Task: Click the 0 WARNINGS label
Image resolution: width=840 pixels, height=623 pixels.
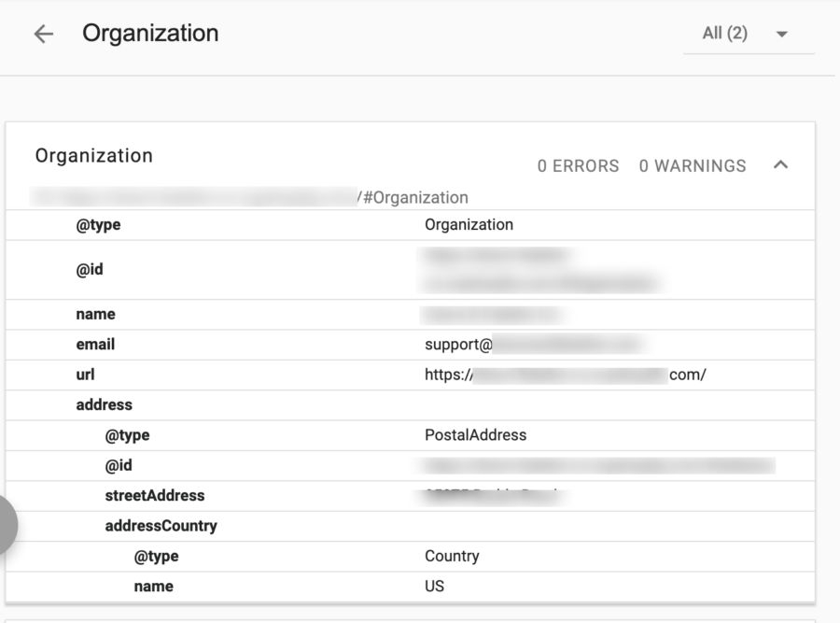Action: pyautogui.click(x=693, y=166)
